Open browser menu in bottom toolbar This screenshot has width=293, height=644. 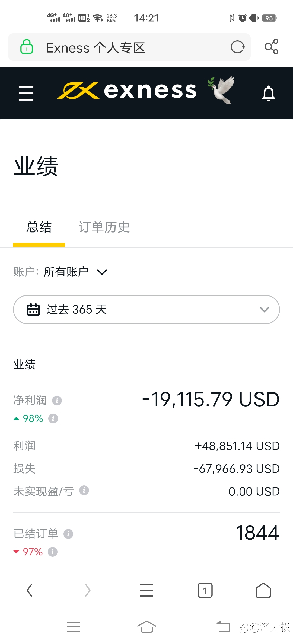point(146,590)
